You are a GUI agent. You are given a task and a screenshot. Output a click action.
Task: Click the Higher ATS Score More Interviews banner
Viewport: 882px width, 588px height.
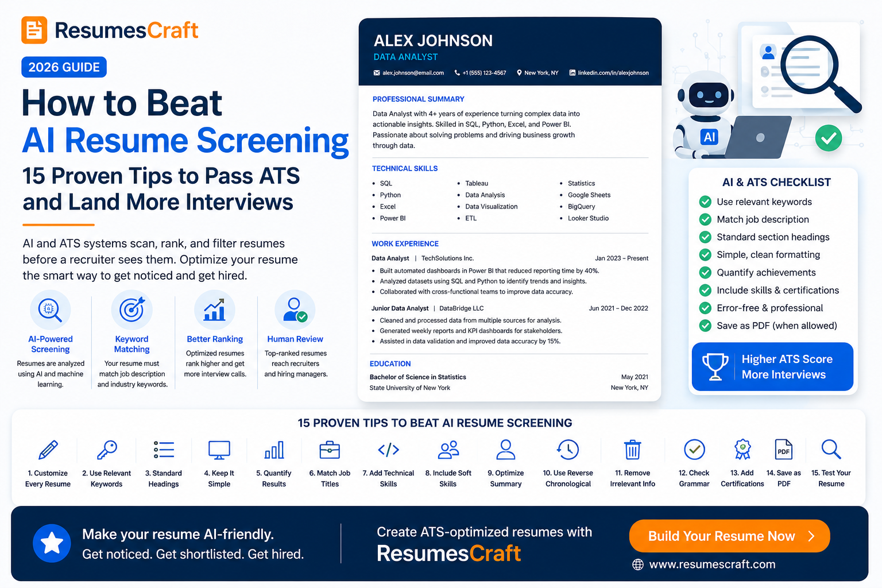tap(772, 366)
